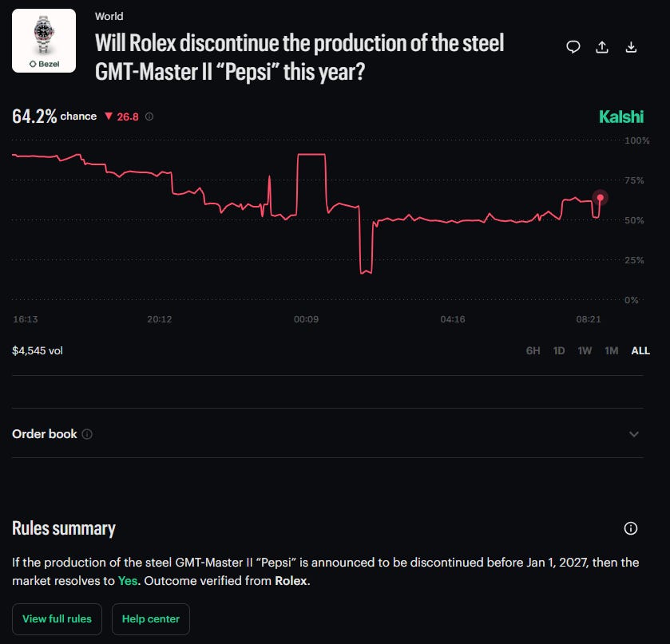Enable the 1D time range
Screen dimensions: 670x644
click(x=558, y=350)
